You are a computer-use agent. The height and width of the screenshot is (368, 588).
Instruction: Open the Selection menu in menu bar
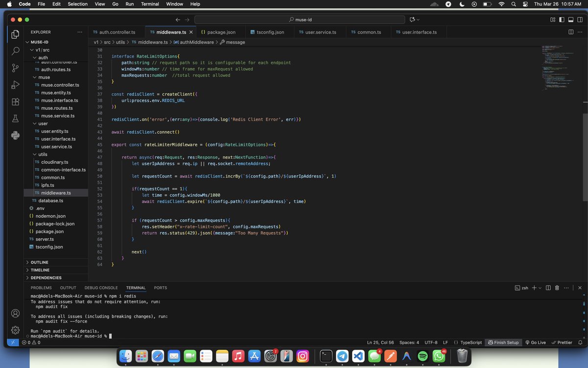pyautogui.click(x=77, y=4)
